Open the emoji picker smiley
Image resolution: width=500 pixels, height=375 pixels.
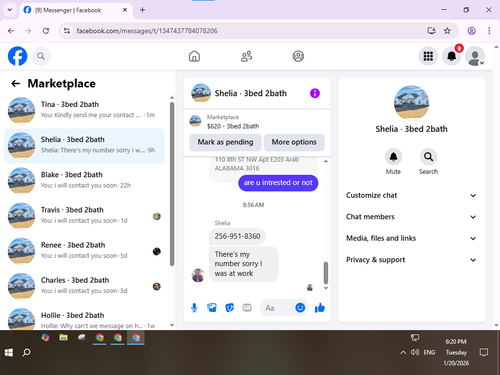[x=300, y=308]
